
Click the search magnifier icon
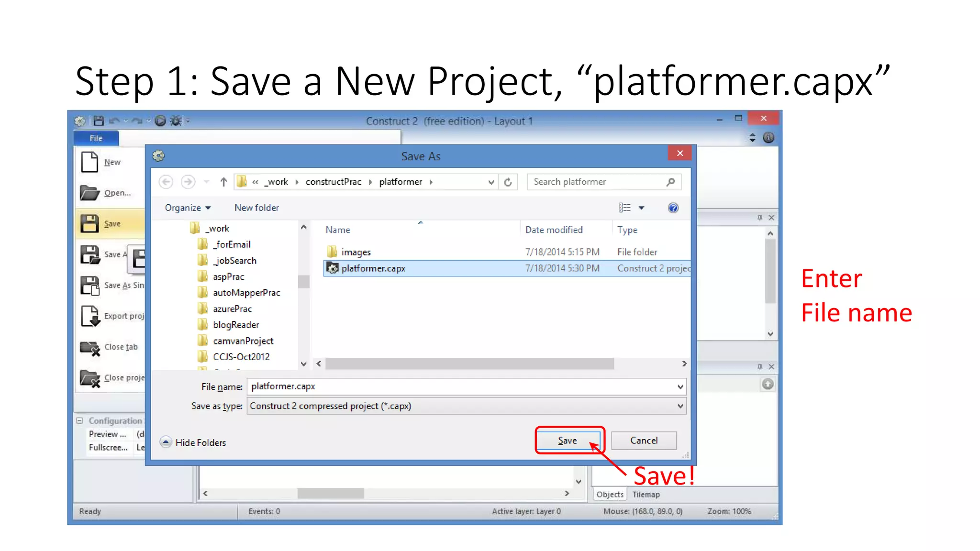pyautogui.click(x=671, y=182)
